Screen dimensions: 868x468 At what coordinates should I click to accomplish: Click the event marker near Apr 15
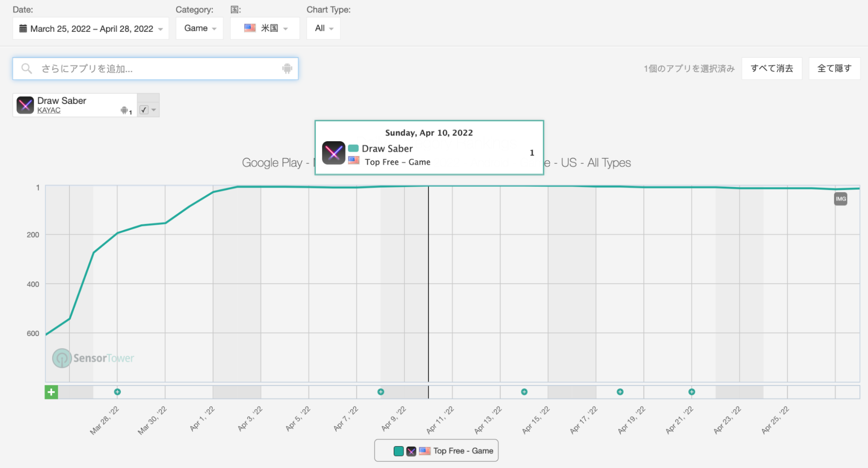pyautogui.click(x=524, y=392)
